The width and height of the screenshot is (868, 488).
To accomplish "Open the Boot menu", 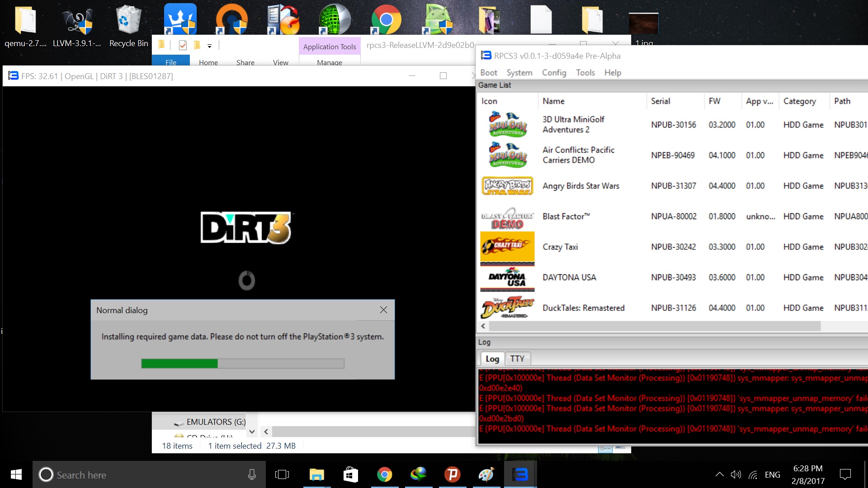I will pos(488,73).
